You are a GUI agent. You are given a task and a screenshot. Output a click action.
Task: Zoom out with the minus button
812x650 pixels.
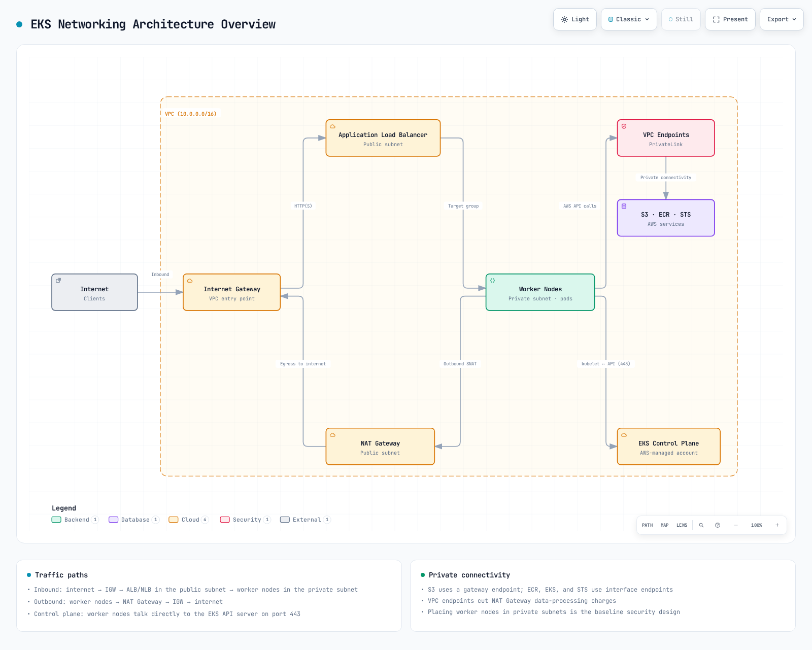coord(736,525)
